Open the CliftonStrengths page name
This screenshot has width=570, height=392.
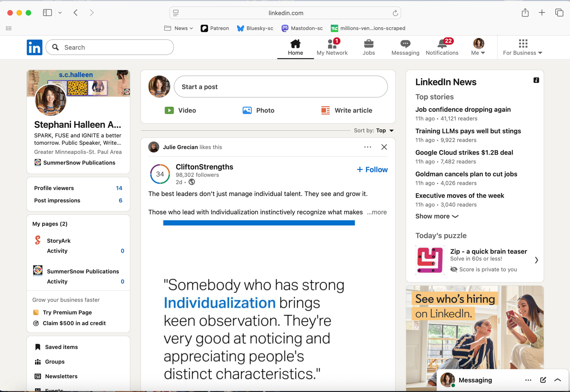coord(204,167)
